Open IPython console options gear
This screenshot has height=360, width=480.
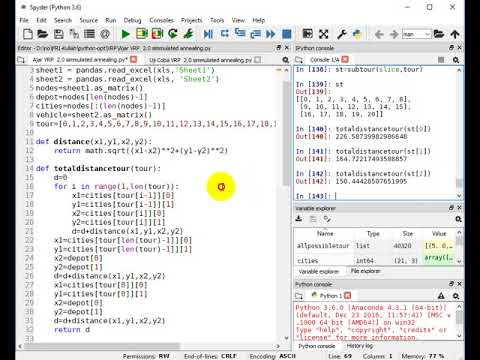point(456,60)
